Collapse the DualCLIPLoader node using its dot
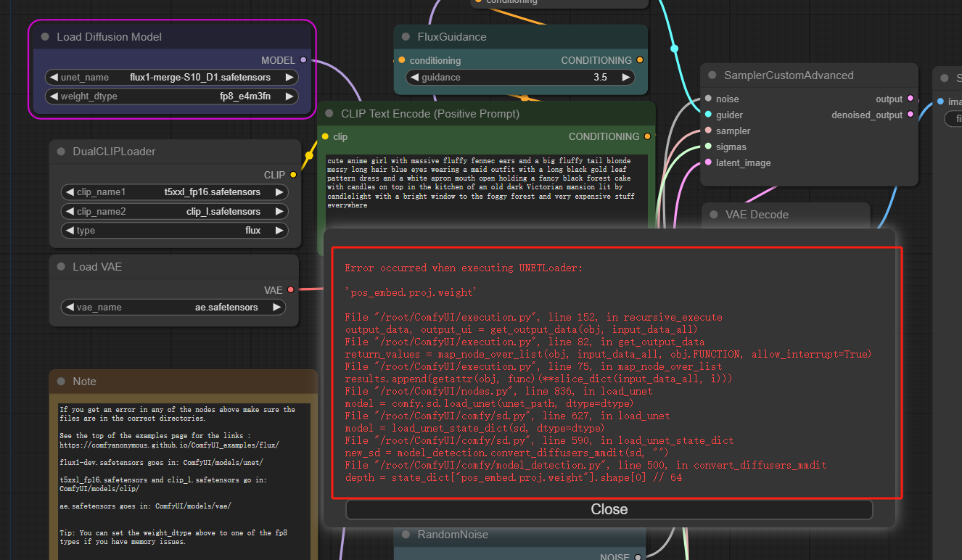The image size is (962, 560). pyautogui.click(x=61, y=152)
